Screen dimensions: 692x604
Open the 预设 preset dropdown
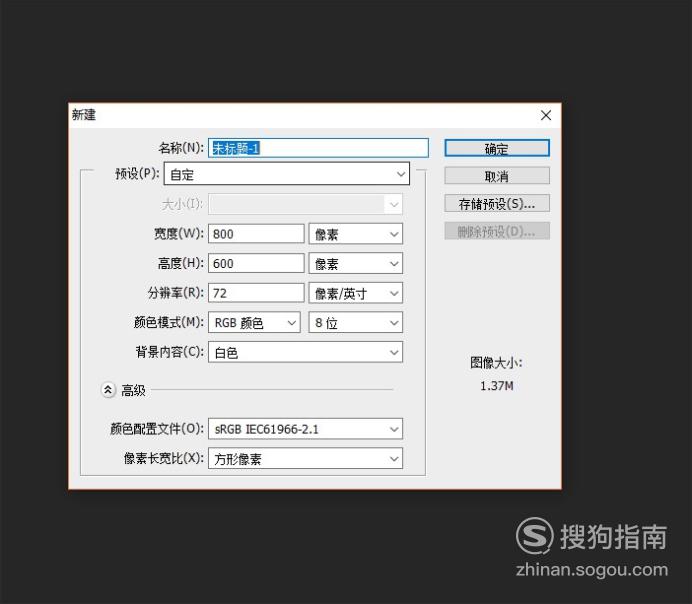click(x=286, y=173)
